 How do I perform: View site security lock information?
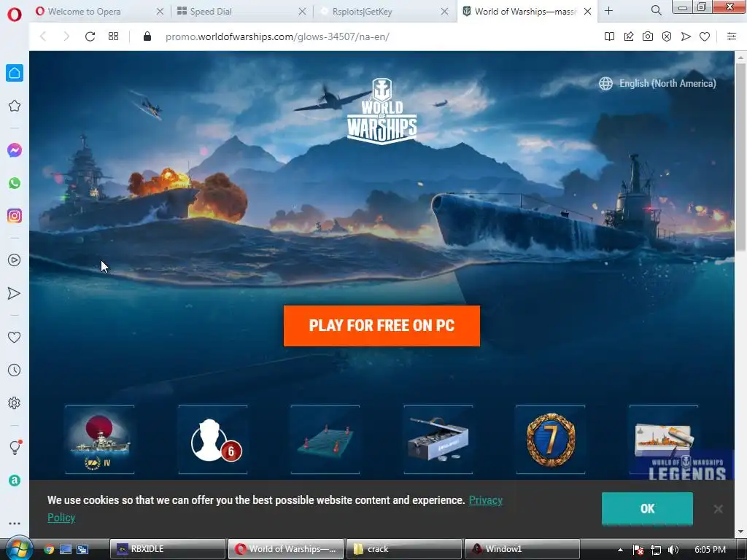coord(147,36)
